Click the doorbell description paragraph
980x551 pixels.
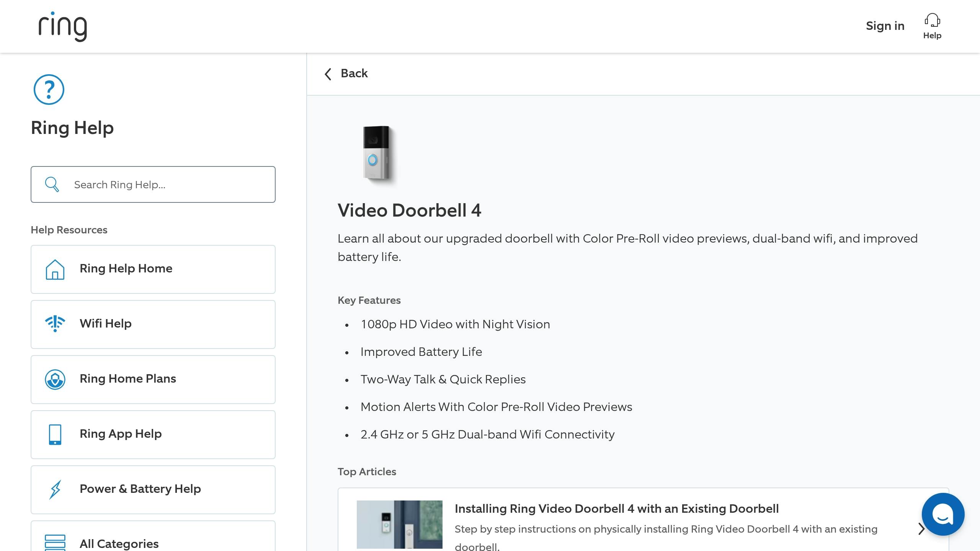point(627,248)
